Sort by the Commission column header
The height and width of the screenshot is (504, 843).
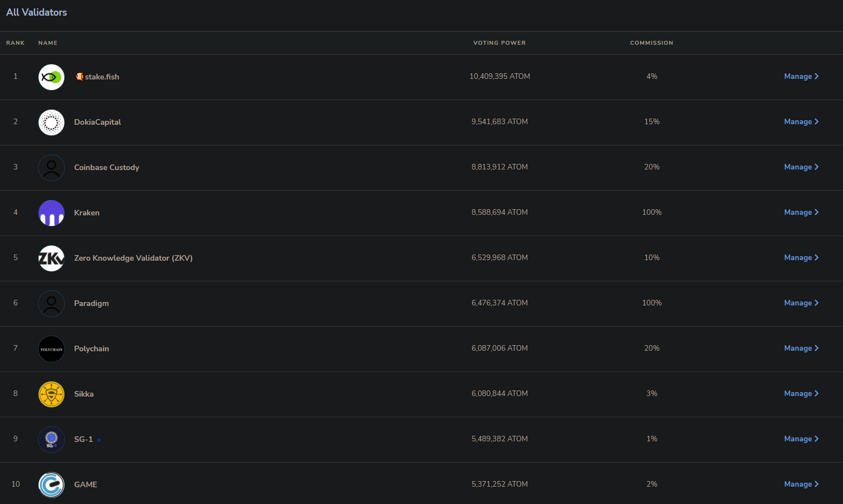tap(652, 43)
